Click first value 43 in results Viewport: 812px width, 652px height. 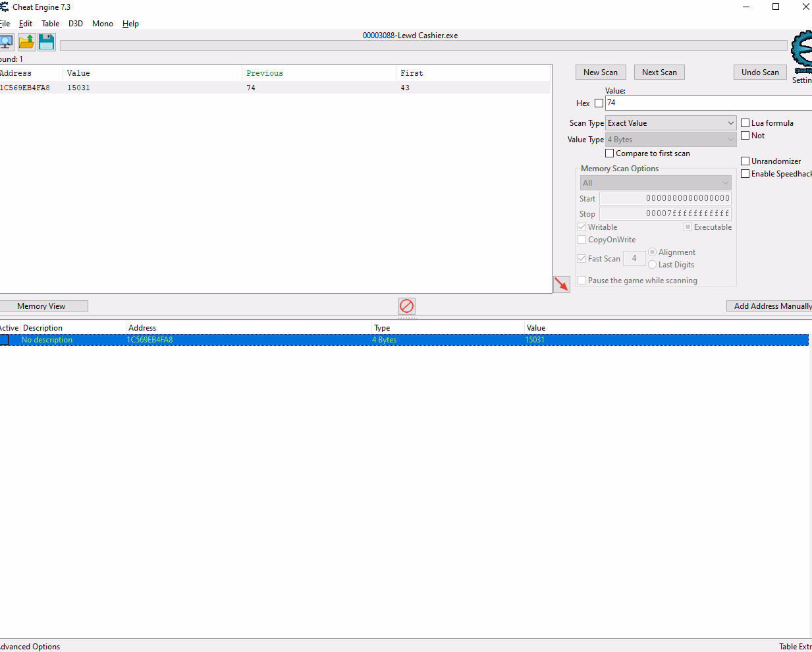coord(405,88)
